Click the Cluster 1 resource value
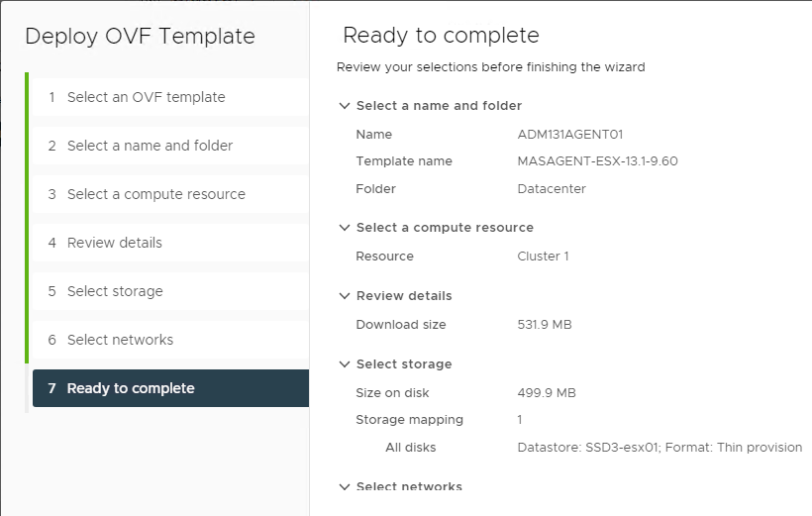Viewport: 812px width, 516px height. pos(544,257)
